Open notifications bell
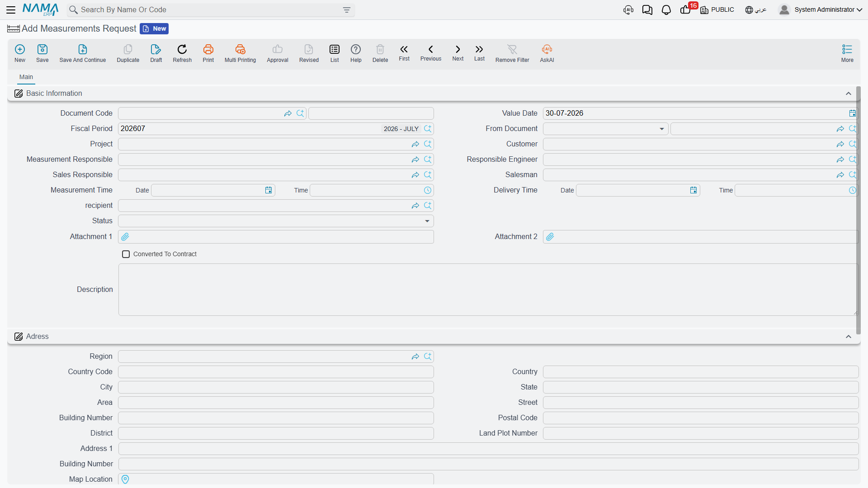This screenshot has height=488, width=868. pyautogui.click(x=666, y=10)
